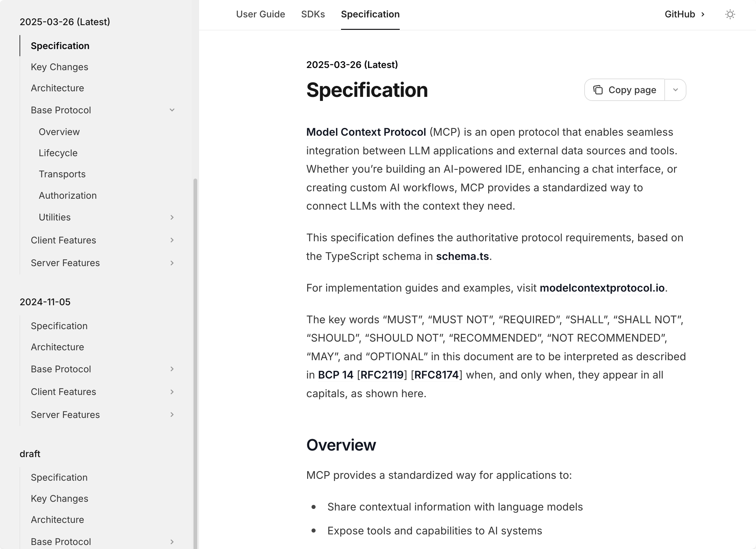Open the schema.ts link
The height and width of the screenshot is (549, 756).
[462, 256]
